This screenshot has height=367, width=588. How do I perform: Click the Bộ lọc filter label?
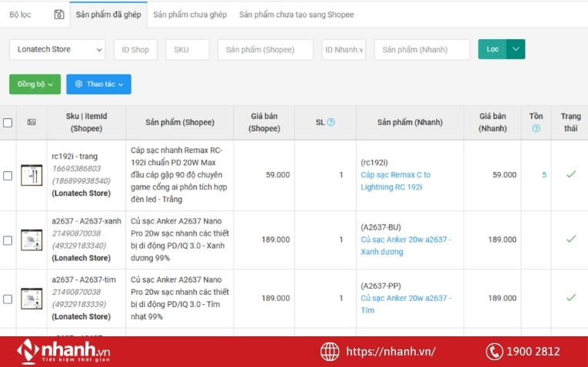(20, 15)
